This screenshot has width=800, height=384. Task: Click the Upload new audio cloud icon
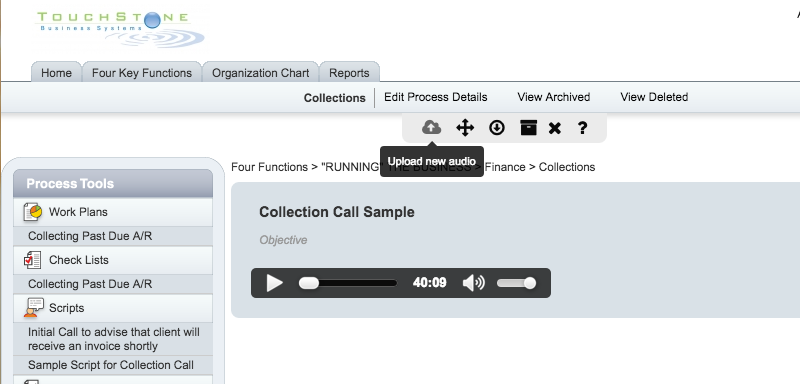[431, 127]
